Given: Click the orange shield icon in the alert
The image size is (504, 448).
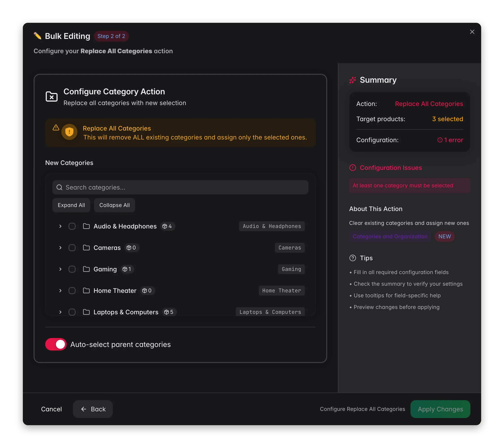Looking at the screenshot, I should 69,132.
